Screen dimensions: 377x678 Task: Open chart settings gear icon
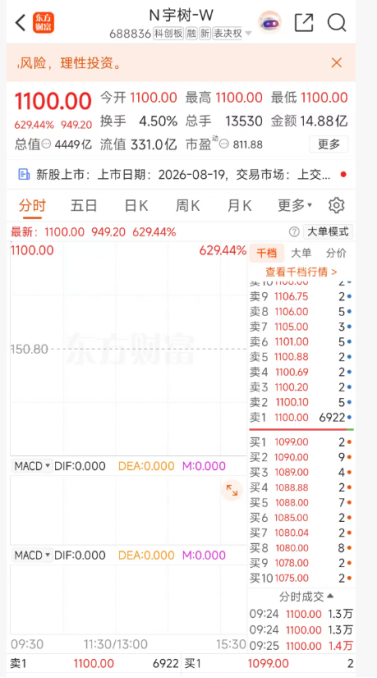(x=336, y=205)
